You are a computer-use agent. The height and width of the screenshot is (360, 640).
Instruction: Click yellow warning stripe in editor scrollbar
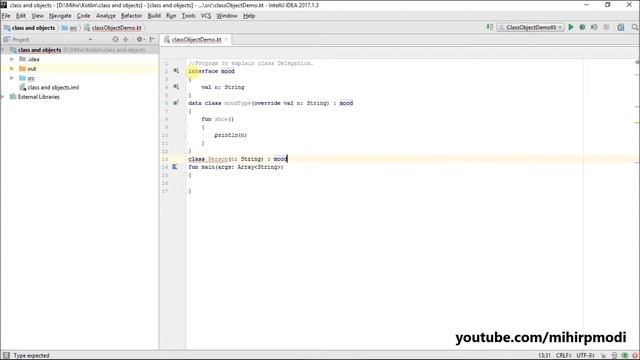coord(637,122)
